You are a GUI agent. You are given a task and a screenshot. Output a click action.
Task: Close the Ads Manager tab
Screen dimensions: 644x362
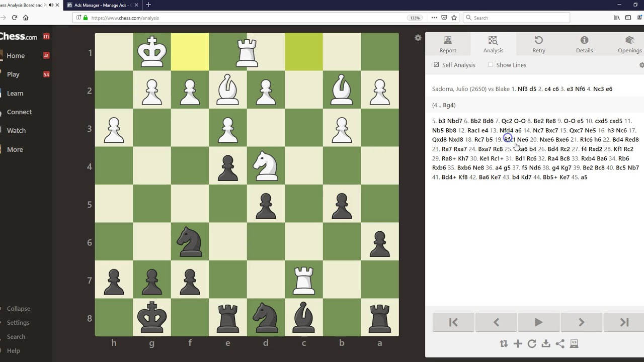(x=137, y=5)
